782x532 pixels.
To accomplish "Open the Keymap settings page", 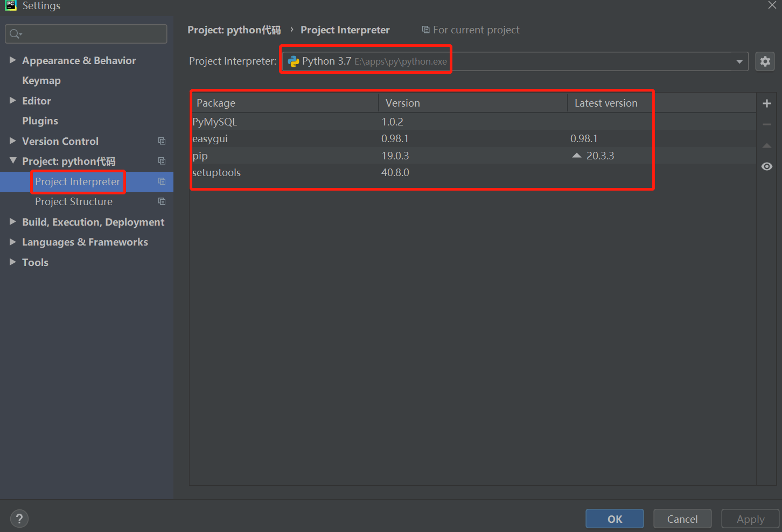I will coord(41,81).
